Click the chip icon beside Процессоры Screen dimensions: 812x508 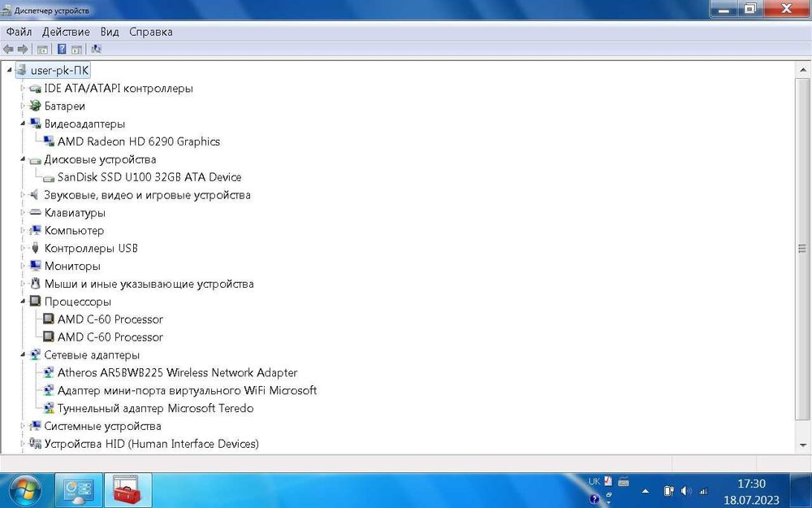pyautogui.click(x=35, y=302)
